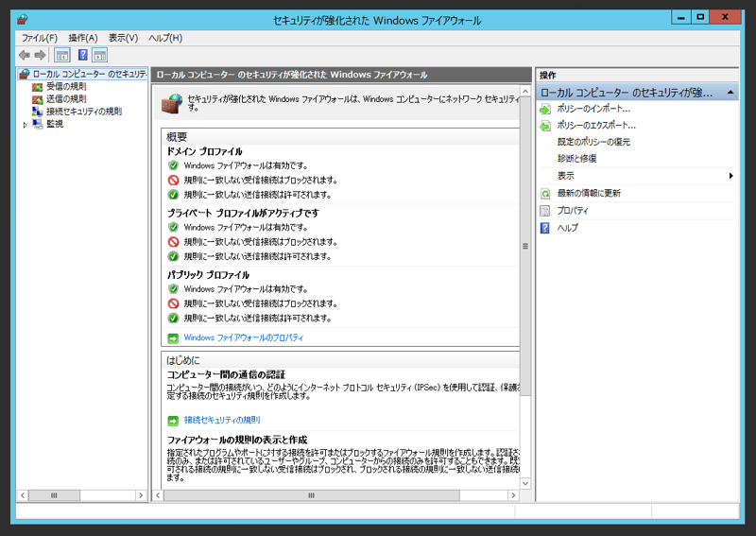Click the コンピューター間の通信の認証 heading
This screenshot has width=756, height=536.
226,375
